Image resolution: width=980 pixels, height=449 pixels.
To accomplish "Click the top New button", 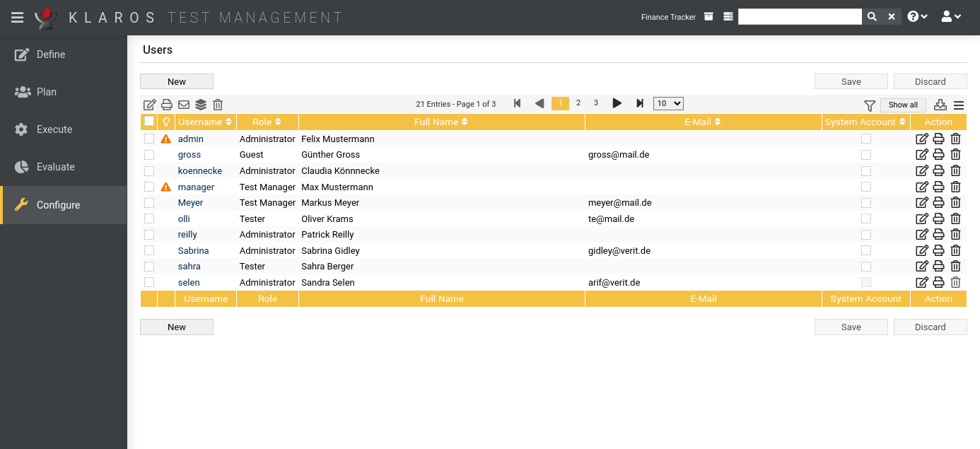I will tap(177, 81).
